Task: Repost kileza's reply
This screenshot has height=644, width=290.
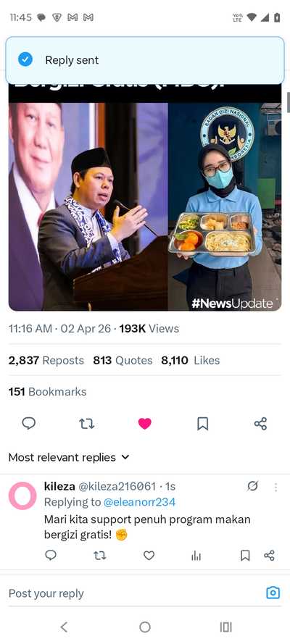Action: [100, 556]
